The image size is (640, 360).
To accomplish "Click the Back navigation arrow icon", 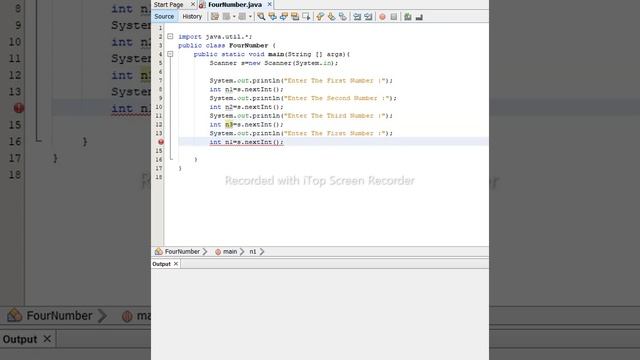I will pos(226,17).
